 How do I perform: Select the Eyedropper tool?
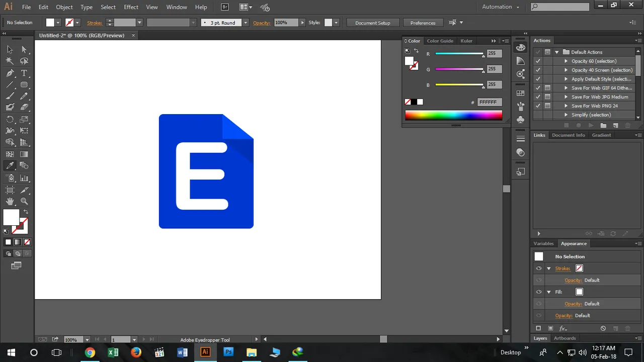[10, 165]
